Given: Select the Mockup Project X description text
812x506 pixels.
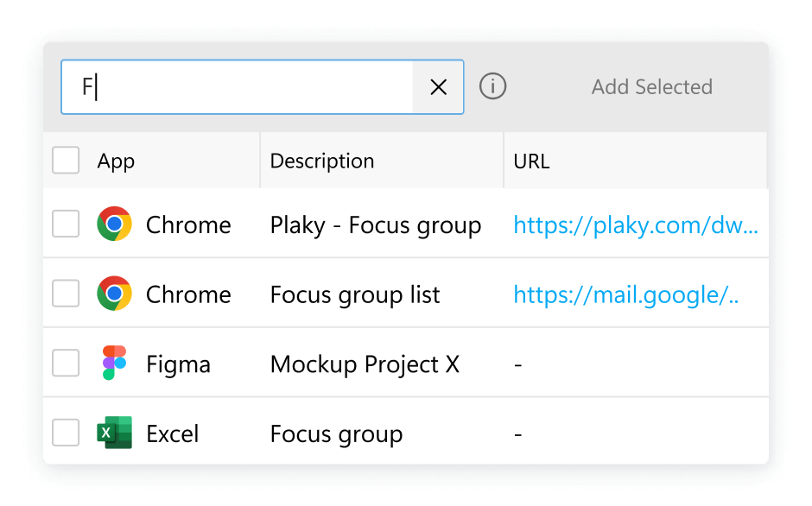Looking at the screenshot, I should click(x=365, y=364).
